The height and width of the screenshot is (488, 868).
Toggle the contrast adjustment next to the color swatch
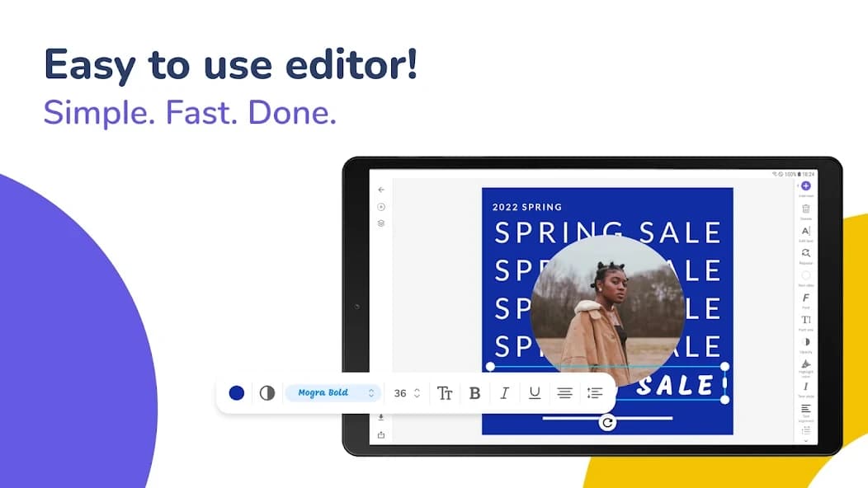267,392
